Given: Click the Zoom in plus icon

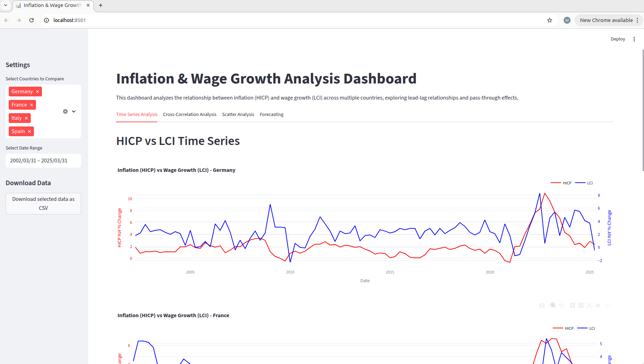Looking at the screenshot, I should [573, 305].
